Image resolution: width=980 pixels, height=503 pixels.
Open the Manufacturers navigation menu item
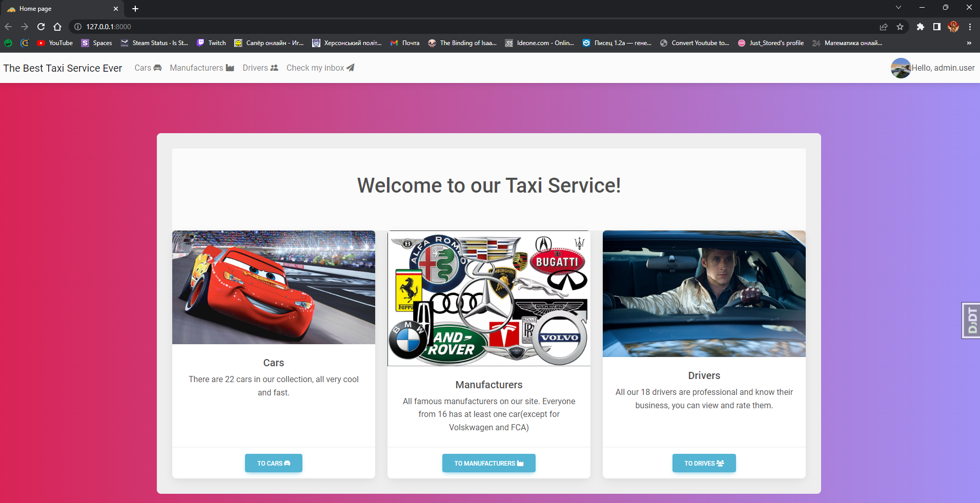196,68
